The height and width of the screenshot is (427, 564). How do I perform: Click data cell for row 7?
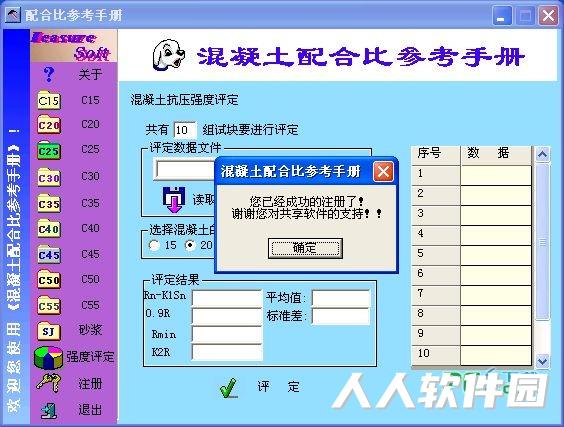[496, 295]
